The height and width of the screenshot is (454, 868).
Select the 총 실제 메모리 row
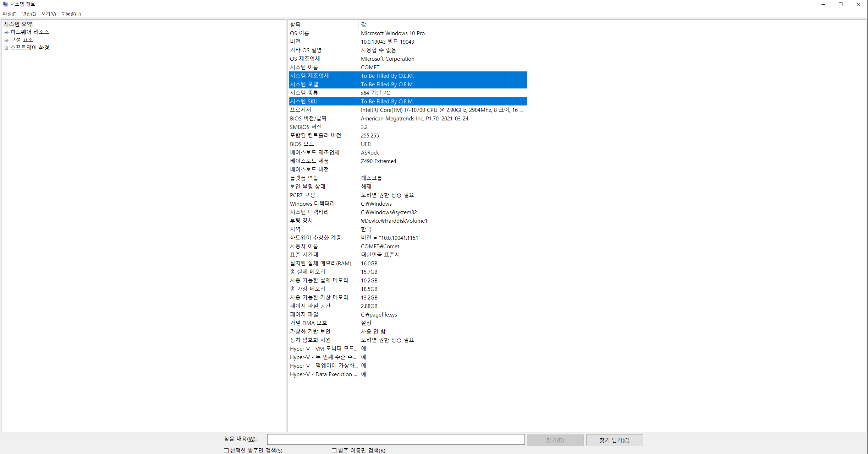coord(408,272)
